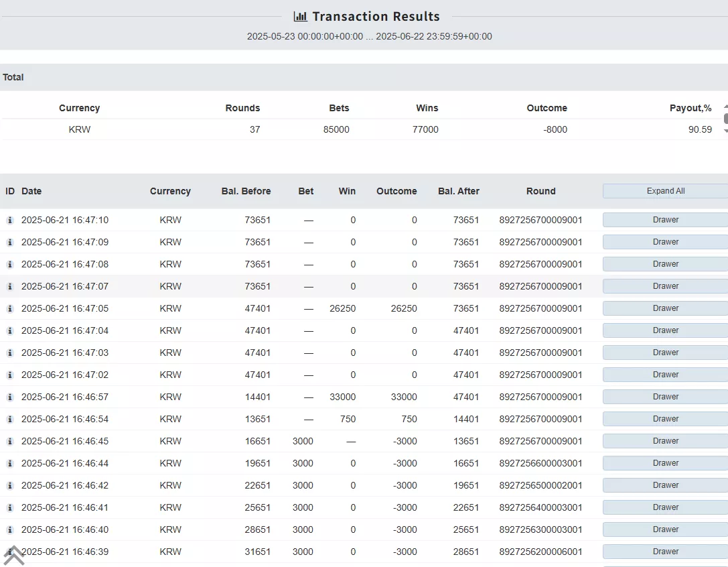
Task: Open info icon for 16:46:45 row
Action: [x=10, y=441]
